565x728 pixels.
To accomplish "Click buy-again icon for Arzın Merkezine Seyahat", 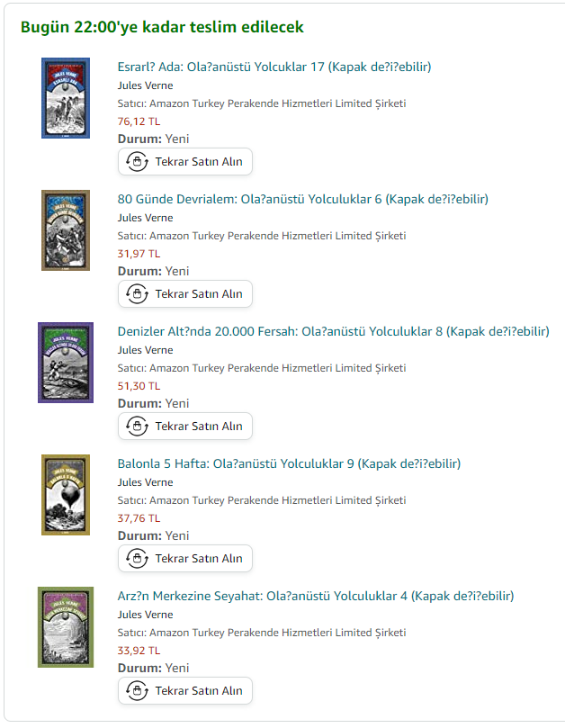I will click(x=137, y=691).
